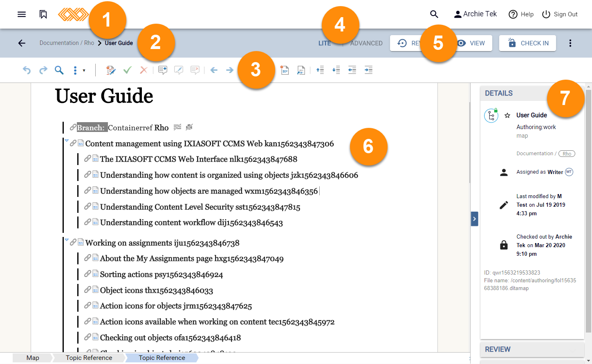Select 'Checking out objects' topic row
The height and width of the screenshot is (364, 592).
[x=170, y=338]
